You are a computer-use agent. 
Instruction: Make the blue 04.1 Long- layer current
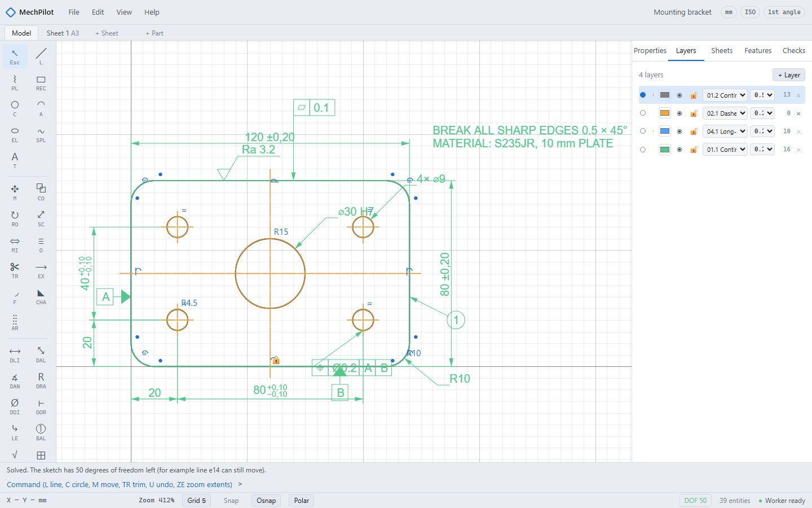[x=643, y=131]
